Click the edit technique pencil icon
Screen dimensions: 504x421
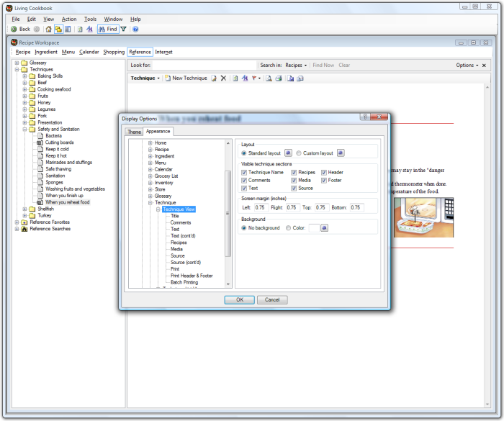(214, 78)
